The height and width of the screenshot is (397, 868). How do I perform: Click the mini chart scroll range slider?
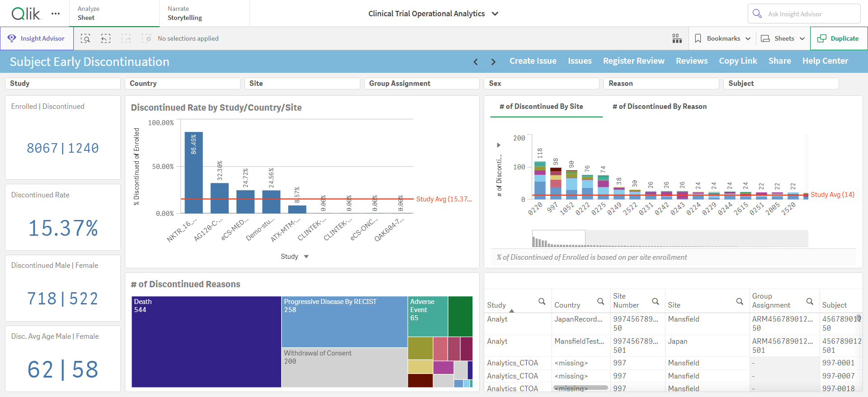coord(559,238)
